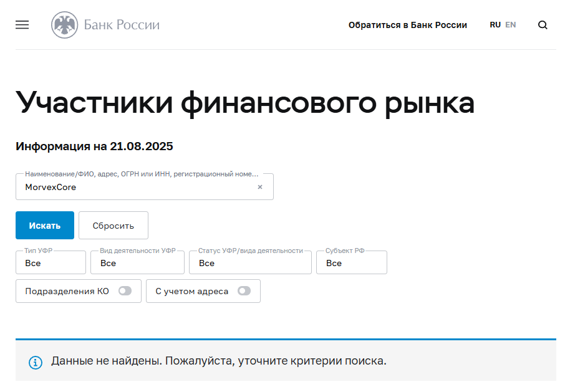Switch language to RU
This screenshot has width=565, height=392.
coord(495,25)
